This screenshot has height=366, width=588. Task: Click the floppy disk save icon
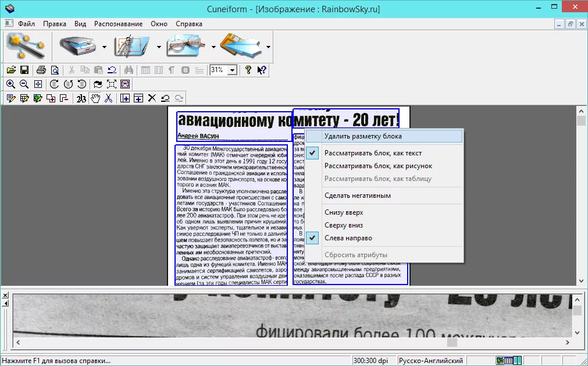(24, 70)
